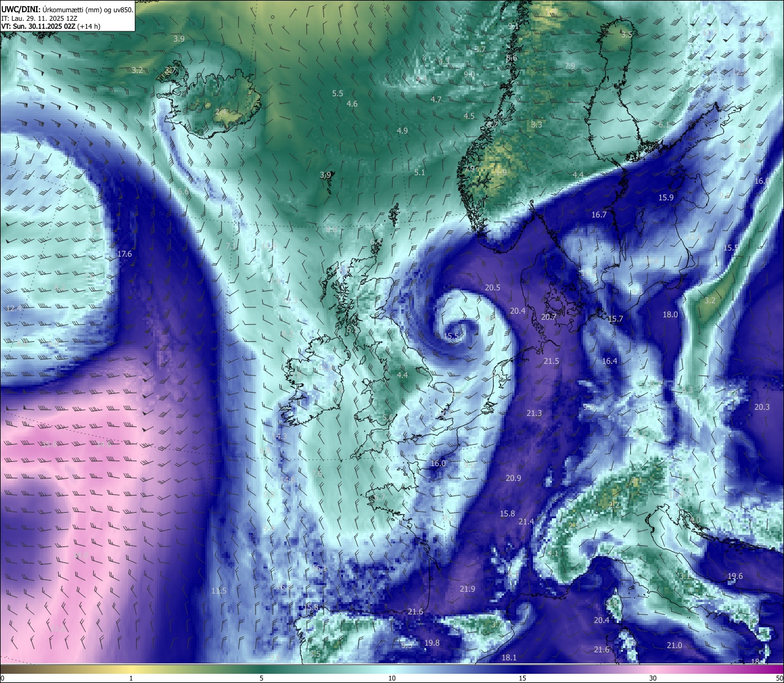Click the 21.3 value on the map
The height and width of the screenshot is (683, 784).
[x=534, y=413]
